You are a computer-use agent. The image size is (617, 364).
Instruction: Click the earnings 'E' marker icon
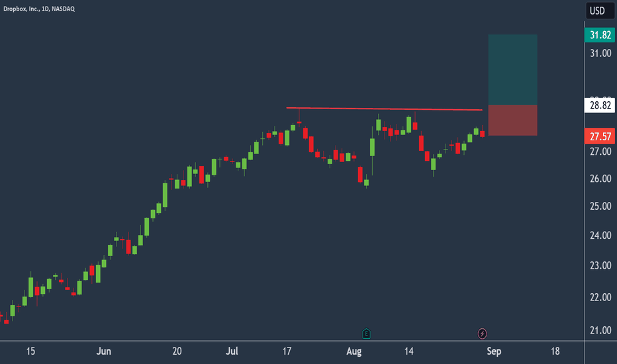[x=366, y=334]
